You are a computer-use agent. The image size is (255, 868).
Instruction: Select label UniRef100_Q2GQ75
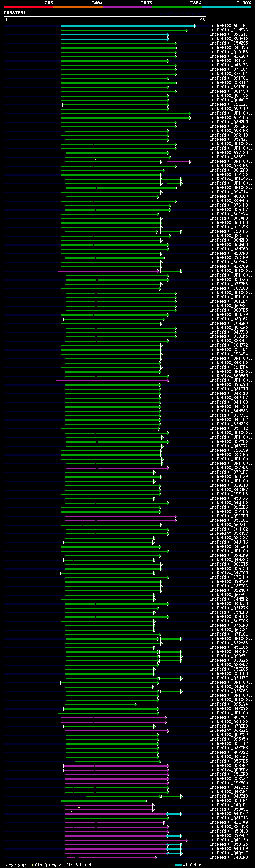point(229,236)
